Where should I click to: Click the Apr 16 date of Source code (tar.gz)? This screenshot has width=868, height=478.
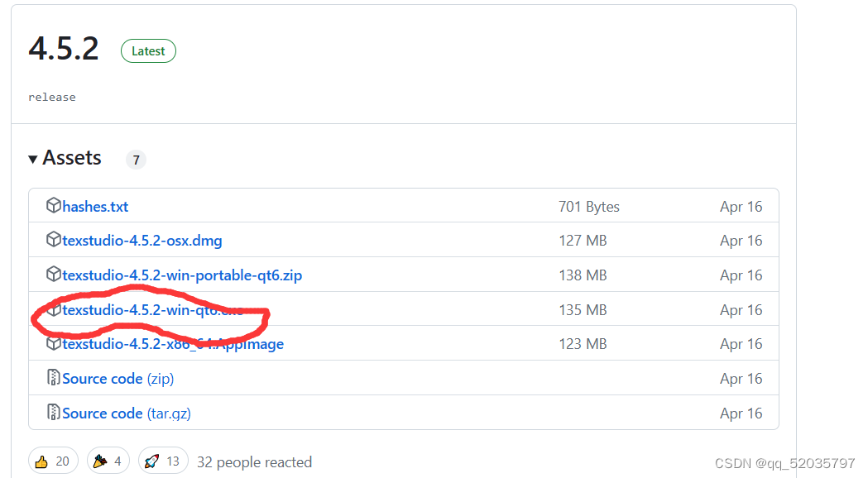[741, 413]
